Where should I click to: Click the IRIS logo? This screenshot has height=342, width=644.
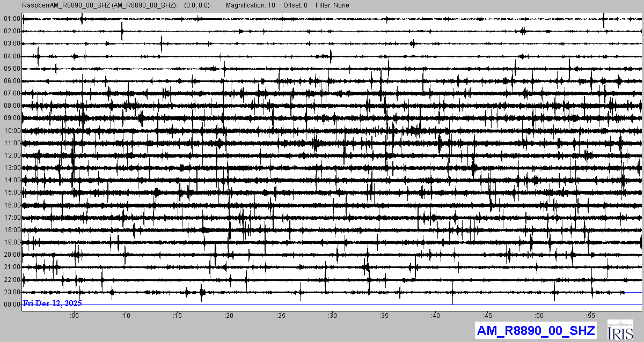(621, 330)
